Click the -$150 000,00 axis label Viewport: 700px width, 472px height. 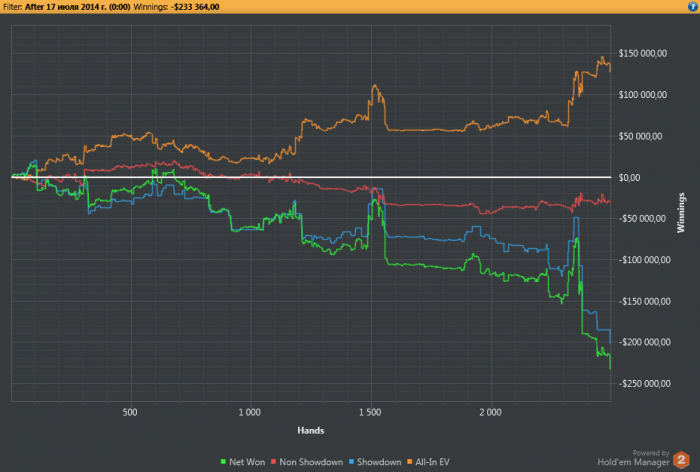(x=644, y=301)
